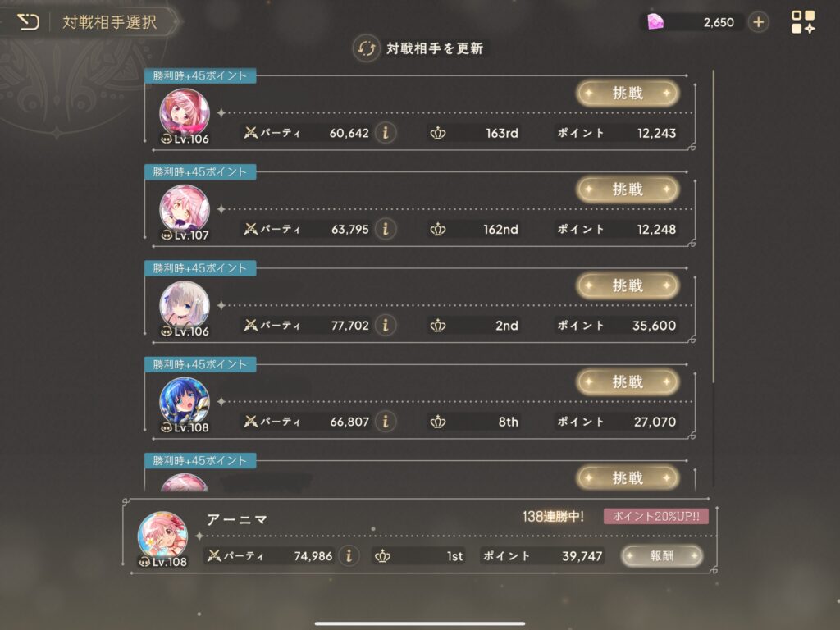Click the pink gem currency icon

655,22
